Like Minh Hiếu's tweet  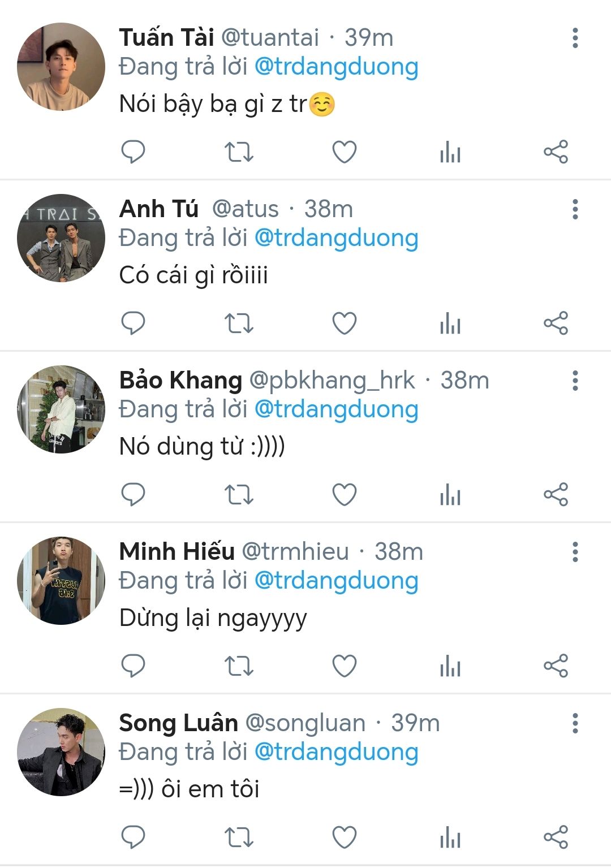tap(344, 666)
